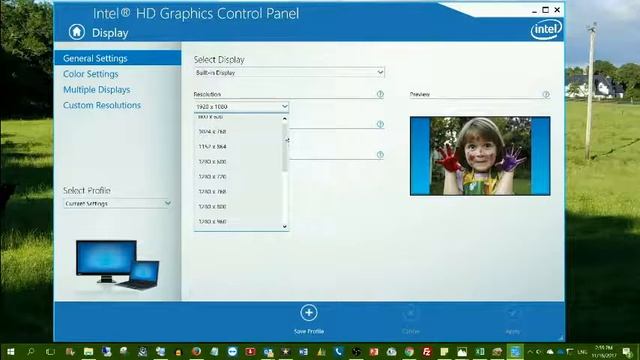The height and width of the screenshot is (360, 640).
Task: Click the help icon below Resolution's
Action: tap(380, 124)
